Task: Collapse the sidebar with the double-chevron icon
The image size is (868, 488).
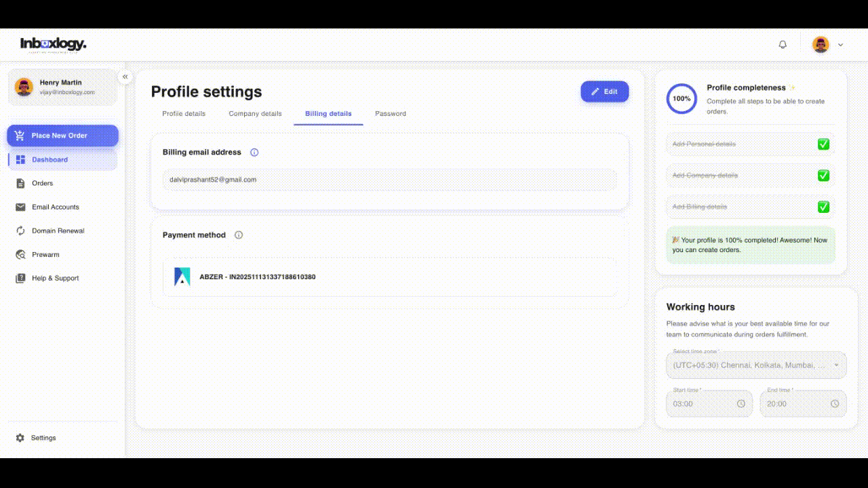Action: point(125,77)
